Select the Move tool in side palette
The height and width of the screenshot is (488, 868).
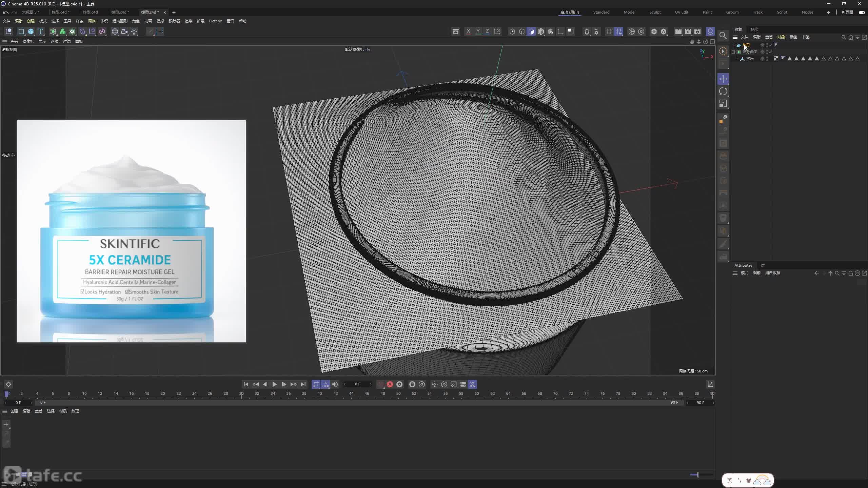point(723,79)
